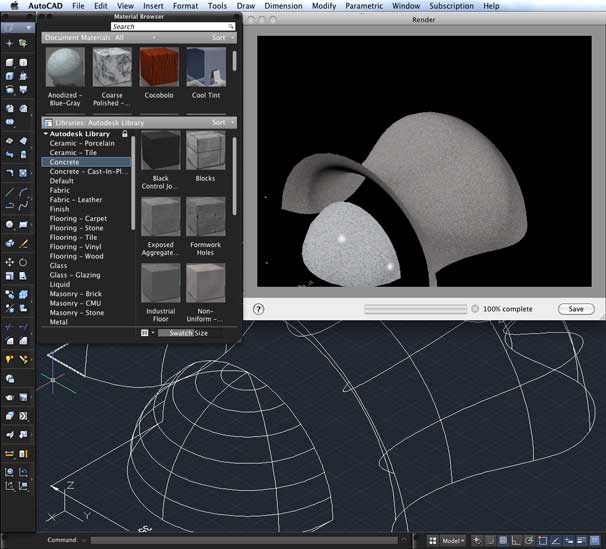Toggle Polar Tracking in the status bar
The height and width of the screenshot is (549, 606).
(x=529, y=541)
